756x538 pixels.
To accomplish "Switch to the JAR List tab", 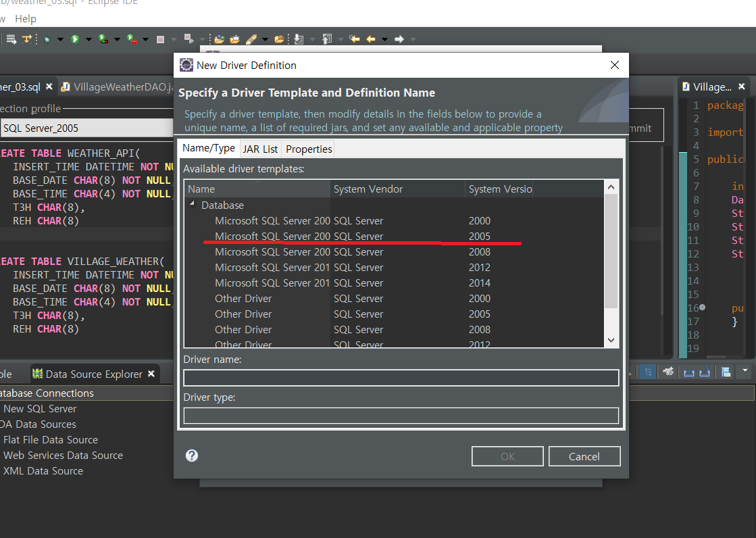I will click(x=260, y=149).
